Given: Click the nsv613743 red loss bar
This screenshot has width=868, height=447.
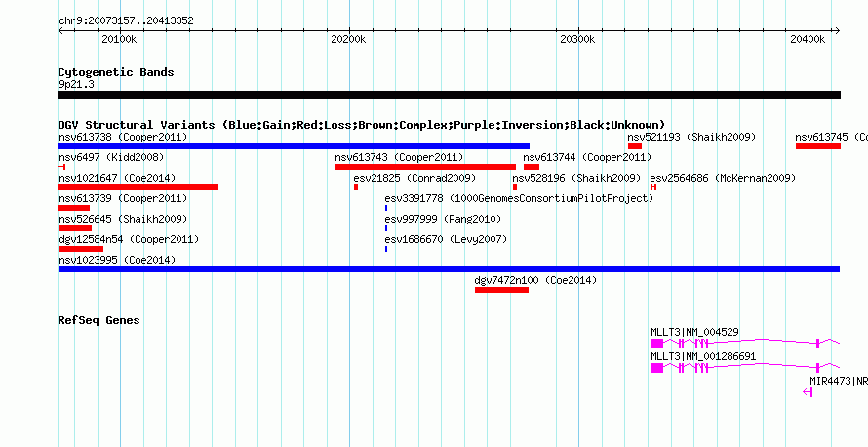Looking at the screenshot, I should [x=425, y=167].
